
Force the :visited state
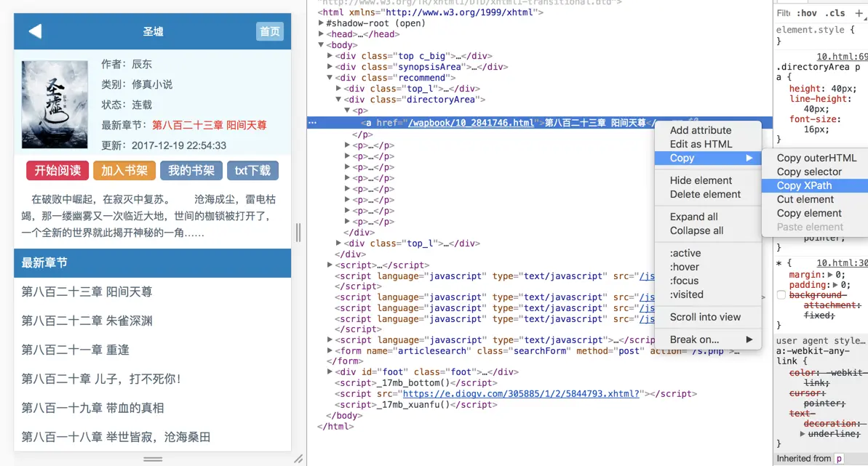pyautogui.click(x=686, y=294)
